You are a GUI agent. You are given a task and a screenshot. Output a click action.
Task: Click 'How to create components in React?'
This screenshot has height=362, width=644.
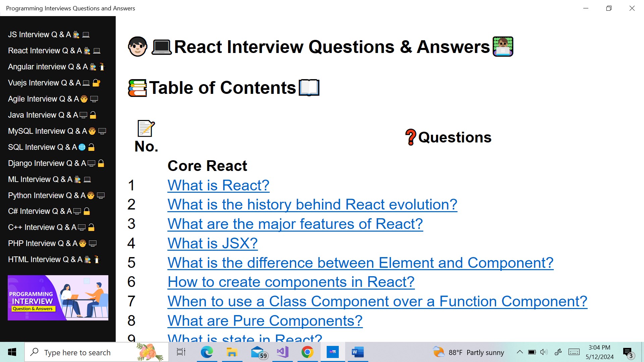coord(291,282)
